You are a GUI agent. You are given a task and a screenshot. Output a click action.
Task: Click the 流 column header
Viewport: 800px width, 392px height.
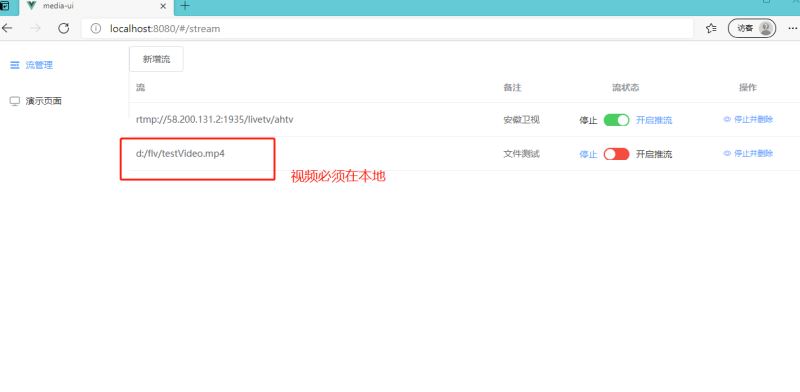140,87
